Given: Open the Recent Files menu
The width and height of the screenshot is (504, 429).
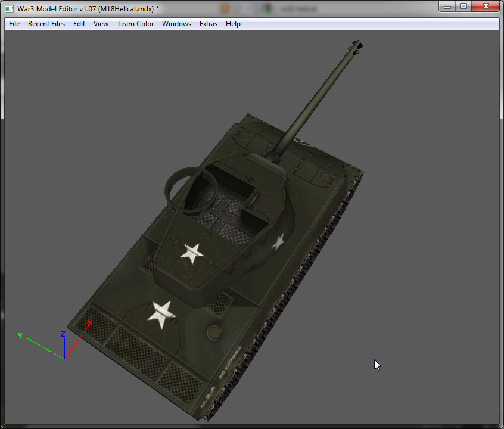Looking at the screenshot, I should [x=46, y=24].
